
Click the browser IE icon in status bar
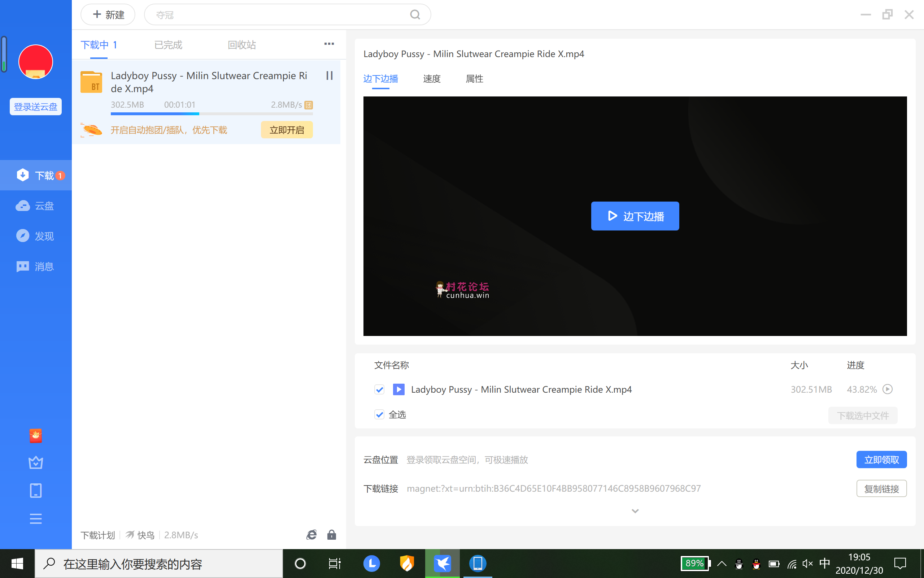pos(311,535)
